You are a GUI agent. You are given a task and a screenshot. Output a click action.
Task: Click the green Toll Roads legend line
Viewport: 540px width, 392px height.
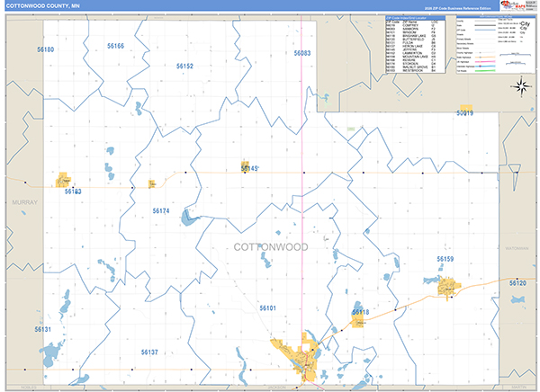tap(485, 71)
